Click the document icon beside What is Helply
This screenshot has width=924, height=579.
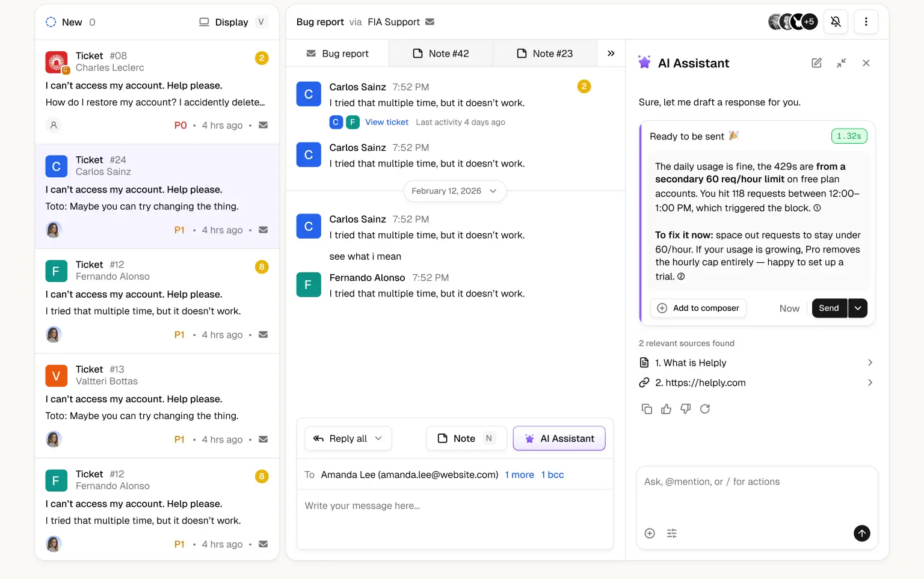pyautogui.click(x=644, y=363)
